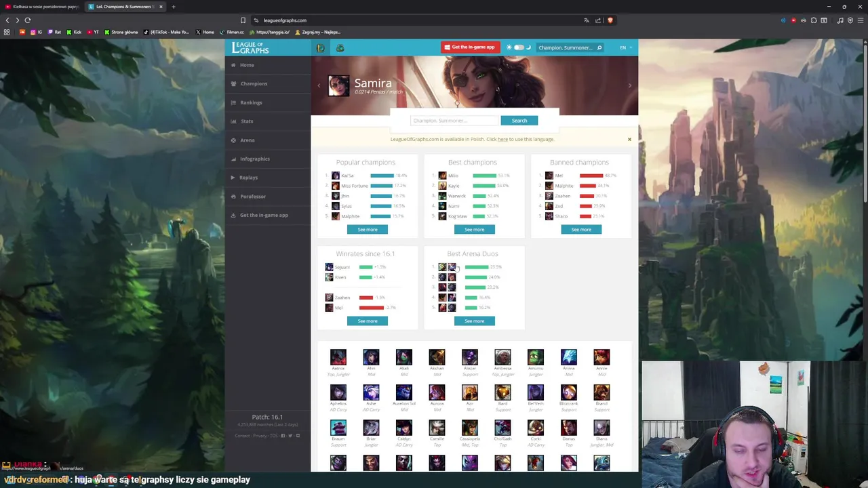Open the Alistar champion icon
Viewport: 868px width, 488px height.
(x=470, y=357)
